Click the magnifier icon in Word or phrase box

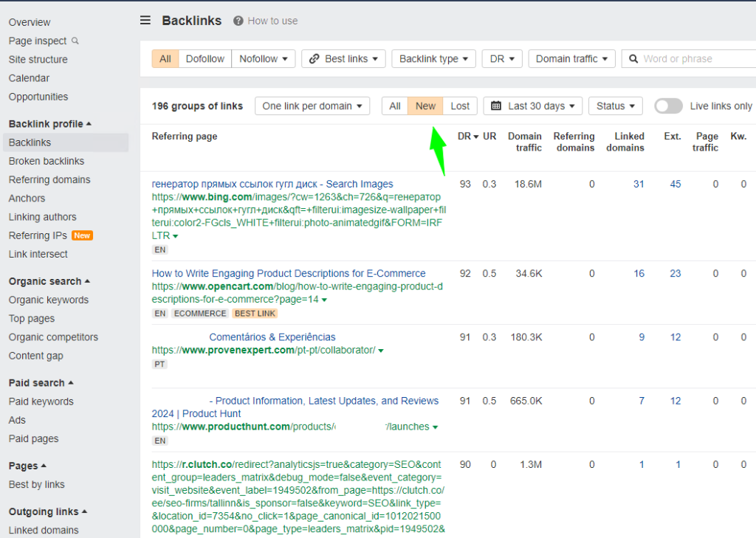coord(633,59)
